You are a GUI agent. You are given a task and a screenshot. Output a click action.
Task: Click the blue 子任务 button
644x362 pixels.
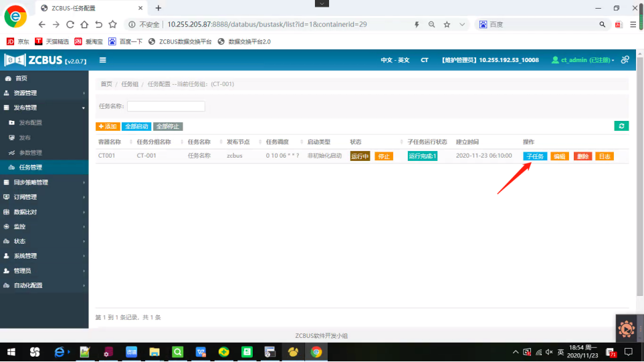coord(535,156)
